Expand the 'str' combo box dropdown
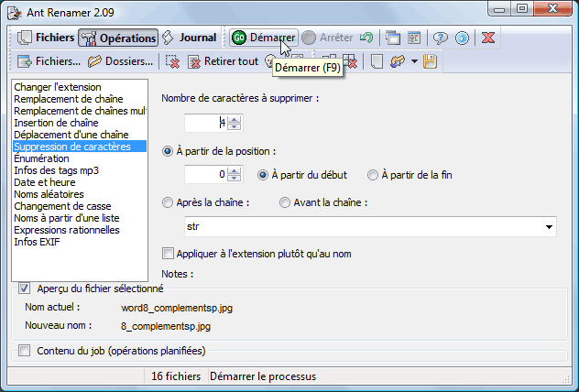The height and width of the screenshot is (392, 579). [549, 226]
